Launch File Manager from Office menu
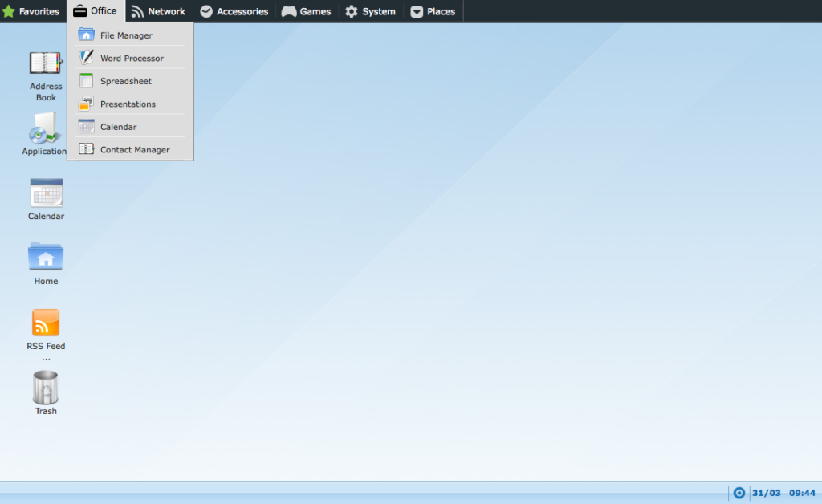Screen dimensions: 822x504 click(131, 35)
